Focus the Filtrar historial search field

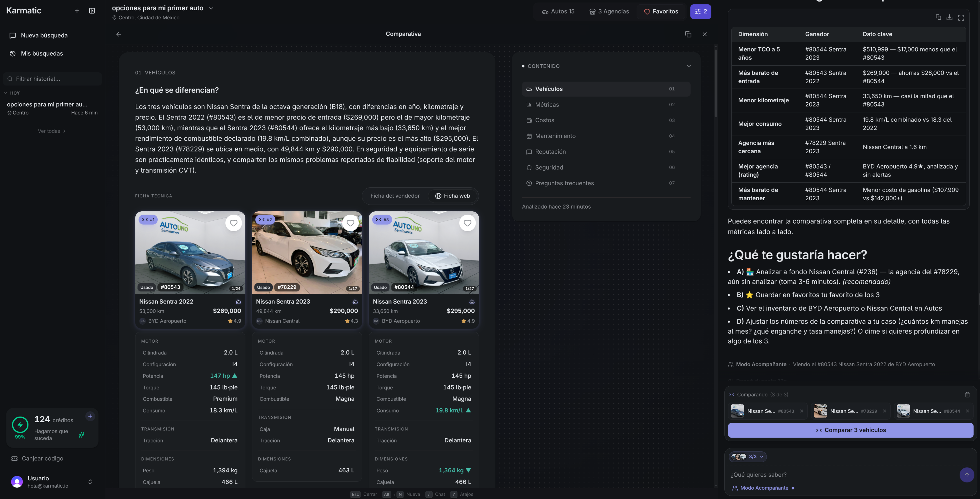click(52, 79)
